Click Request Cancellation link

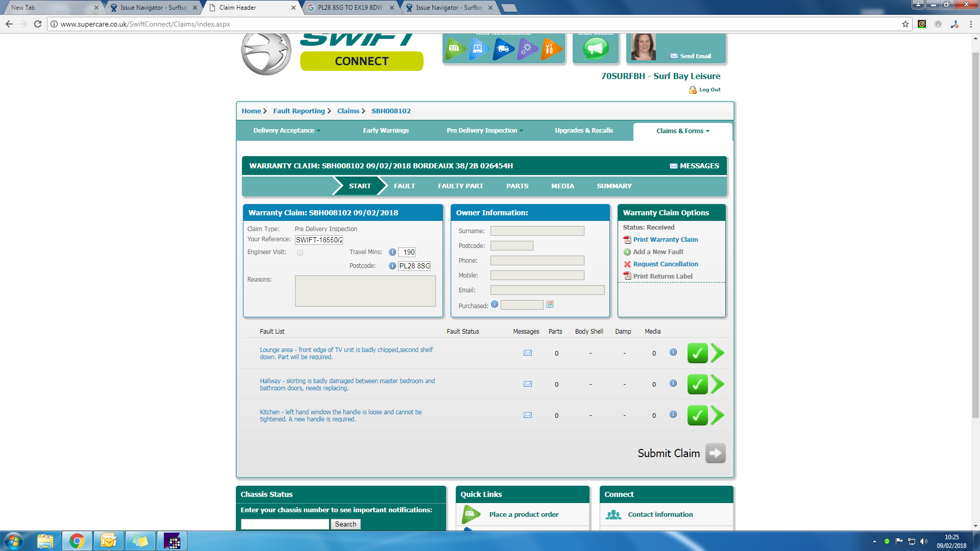click(665, 264)
